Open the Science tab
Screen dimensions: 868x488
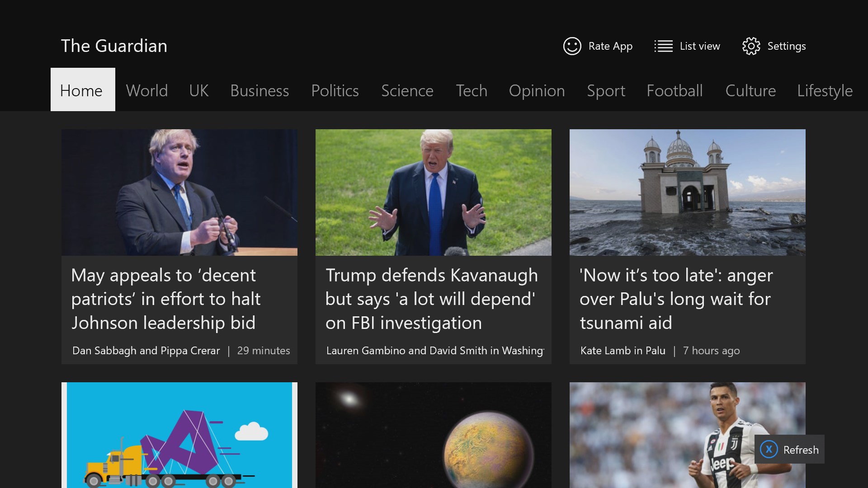[x=407, y=91]
